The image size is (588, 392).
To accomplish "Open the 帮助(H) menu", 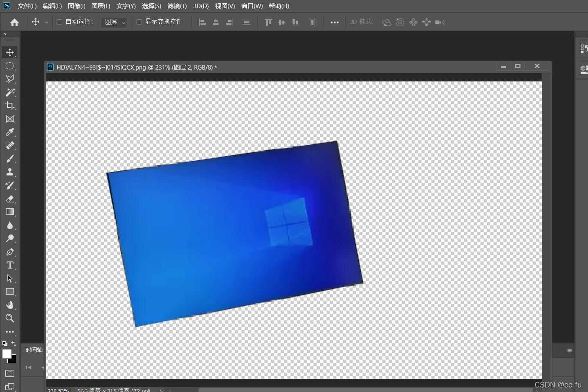I will click(x=279, y=6).
